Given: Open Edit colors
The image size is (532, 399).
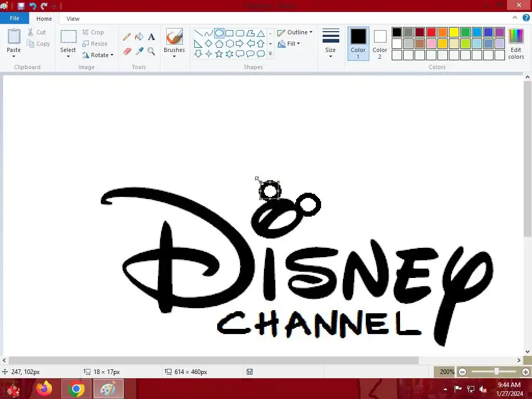Looking at the screenshot, I should tap(516, 44).
